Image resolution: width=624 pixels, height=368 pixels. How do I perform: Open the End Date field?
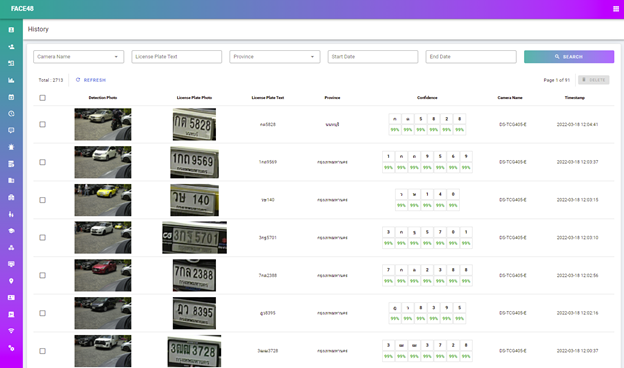click(471, 56)
